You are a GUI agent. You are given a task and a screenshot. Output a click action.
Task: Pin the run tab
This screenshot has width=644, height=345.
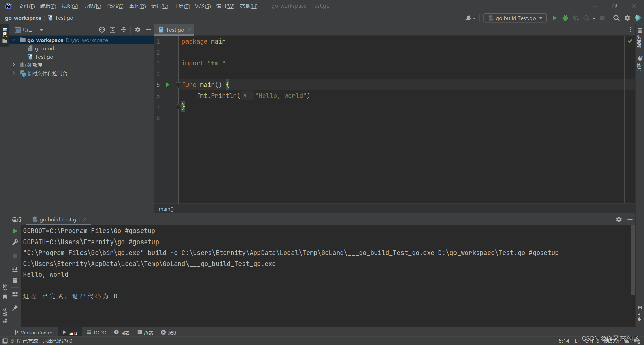point(15,308)
